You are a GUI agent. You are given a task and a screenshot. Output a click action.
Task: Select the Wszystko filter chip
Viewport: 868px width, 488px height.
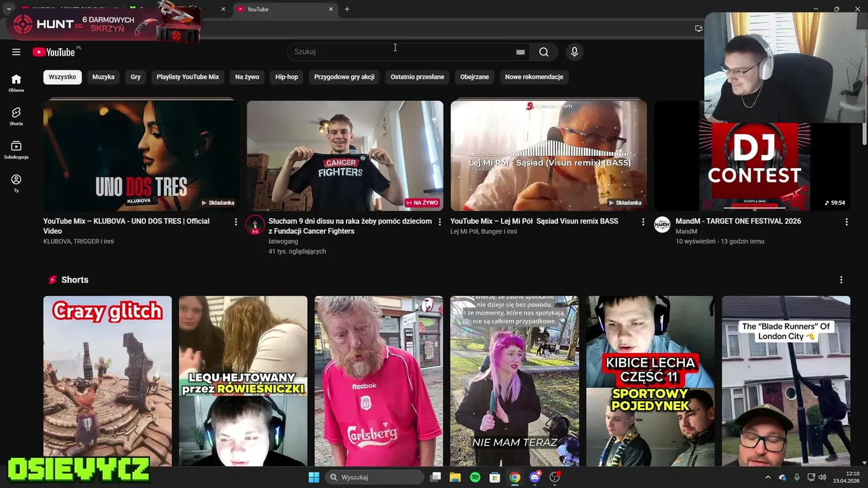point(62,77)
